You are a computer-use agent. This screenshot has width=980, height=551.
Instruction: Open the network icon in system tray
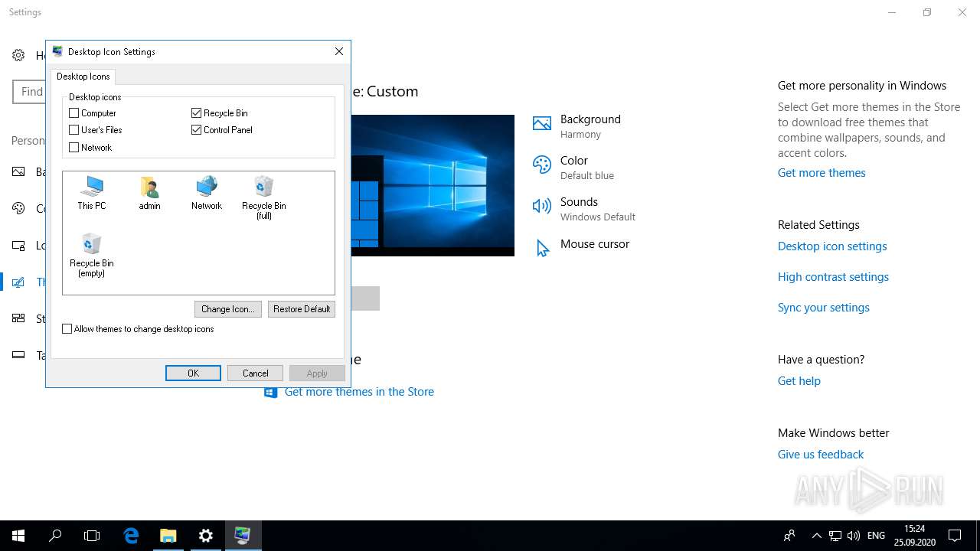pos(835,536)
